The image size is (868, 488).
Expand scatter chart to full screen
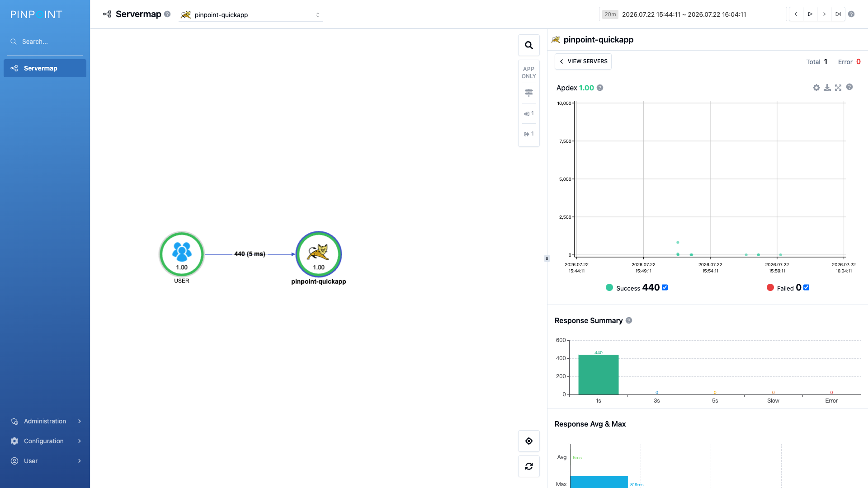pyautogui.click(x=838, y=88)
